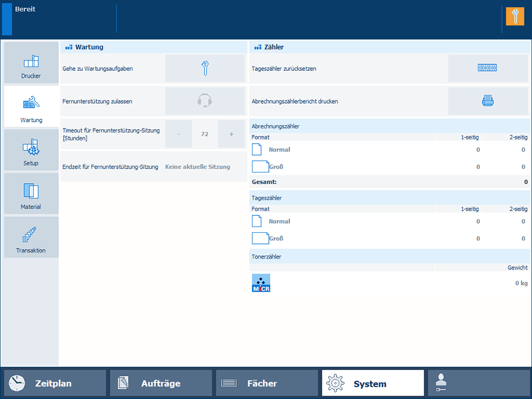532x399 pixels.
Task: Click the '0 kg' toner weight value
Action: coord(521,283)
